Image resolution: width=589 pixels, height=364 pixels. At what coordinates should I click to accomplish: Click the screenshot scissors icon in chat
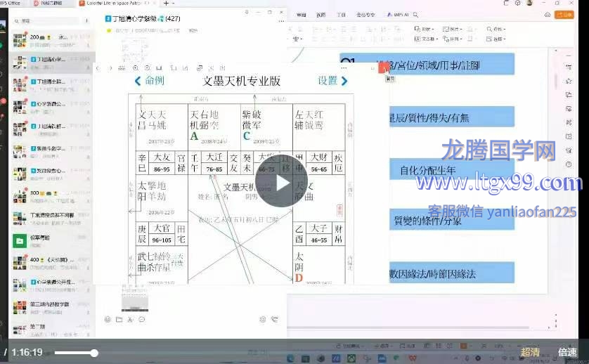(130, 319)
